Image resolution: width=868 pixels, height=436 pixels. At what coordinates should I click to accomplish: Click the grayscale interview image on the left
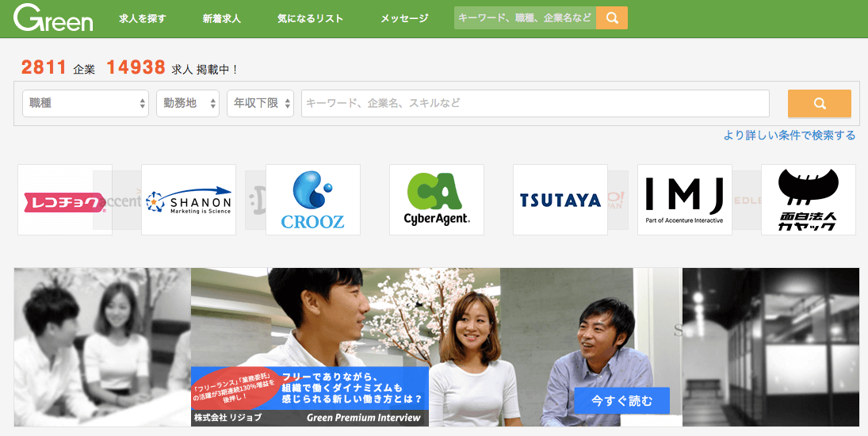tap(102, 347)
